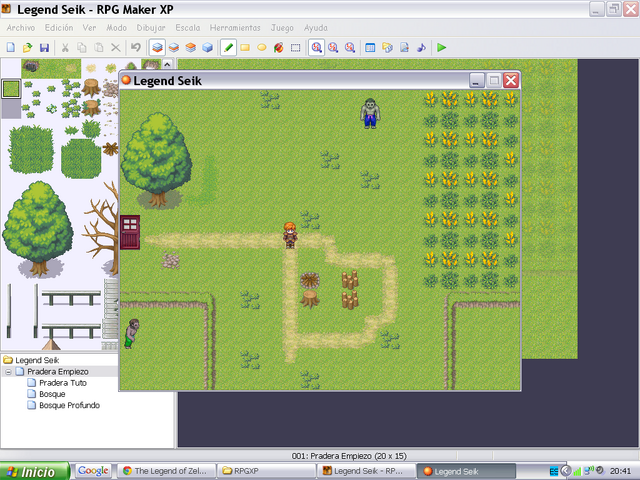Image resolution: width=640 pixels, height=480 pixels.
Task: Click the ES language indicator in tray
Action: pos(554,471)
